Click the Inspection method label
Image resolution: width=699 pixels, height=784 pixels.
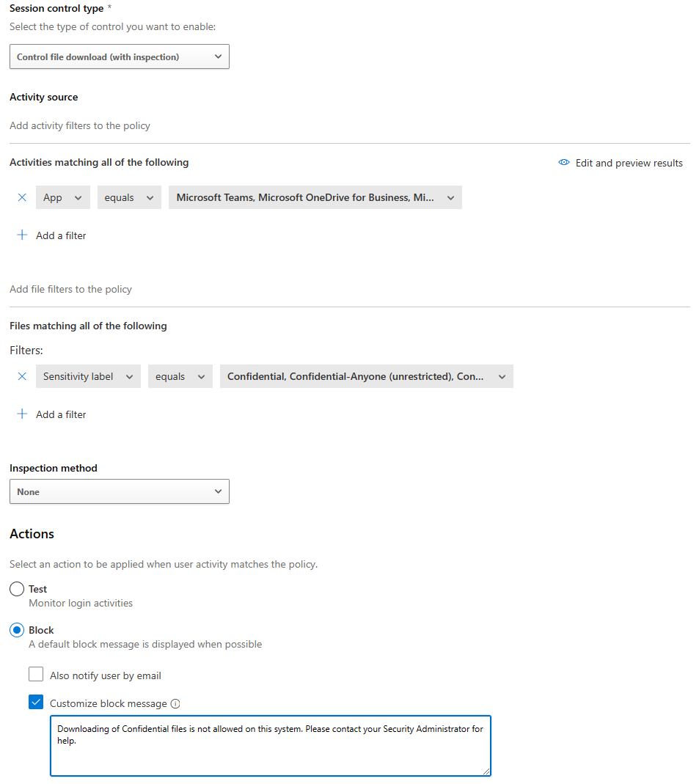click(x=54, y=468)
